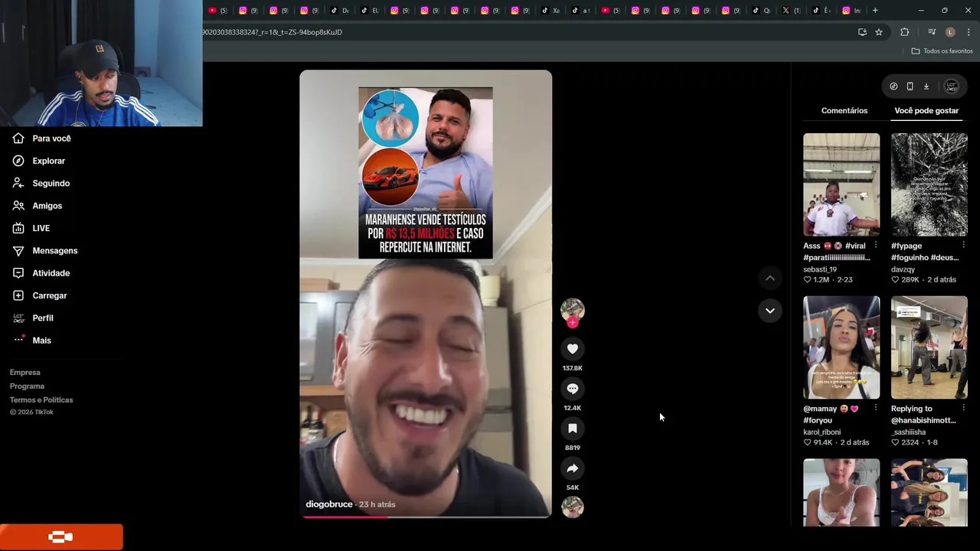Click the install app icon in address bar
Image resolution: width=980 pixels, height=551 pixels.
click(862, 32)
